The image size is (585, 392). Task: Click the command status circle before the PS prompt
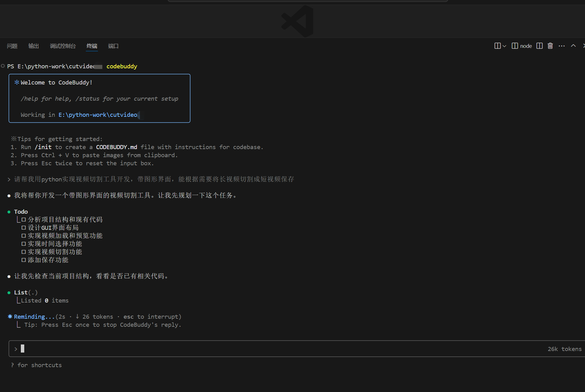3,66
